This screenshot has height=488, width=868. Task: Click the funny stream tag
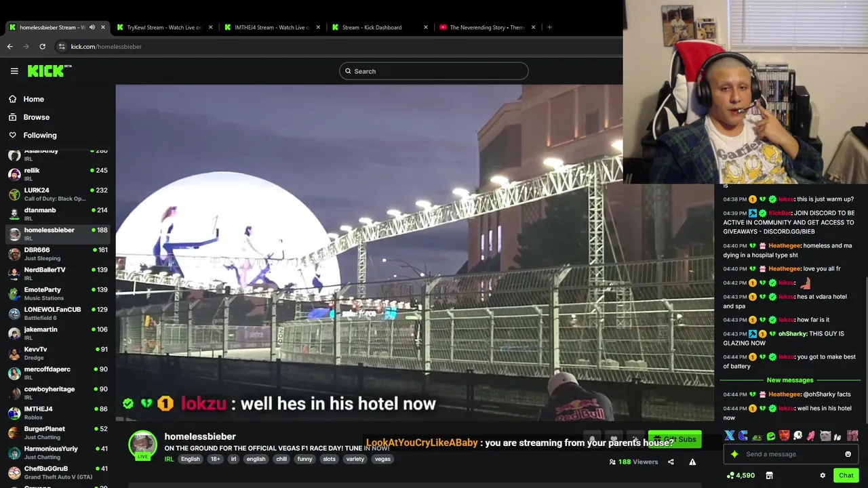click(305, 459)
